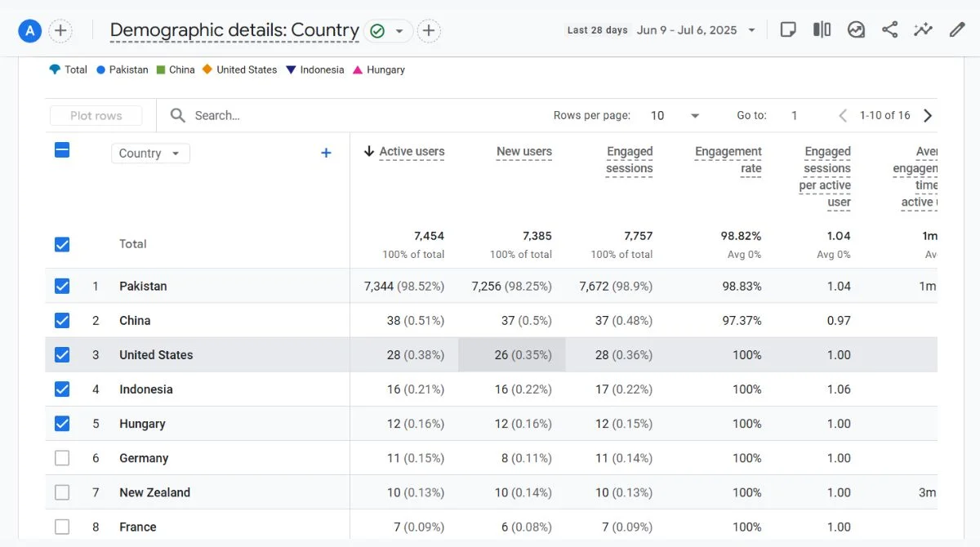Check the France row checkbox
980x547 pixels.
tap(62, 527)
